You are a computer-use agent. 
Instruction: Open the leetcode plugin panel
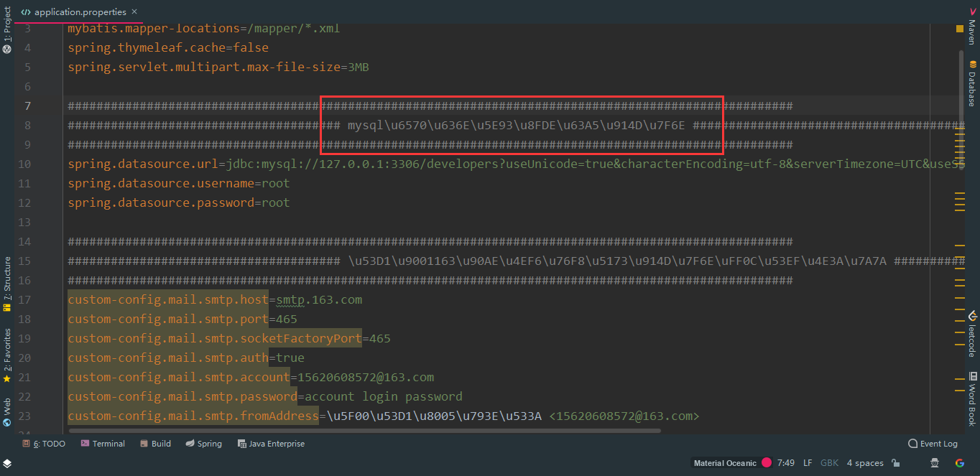click(x=972, y=334)
